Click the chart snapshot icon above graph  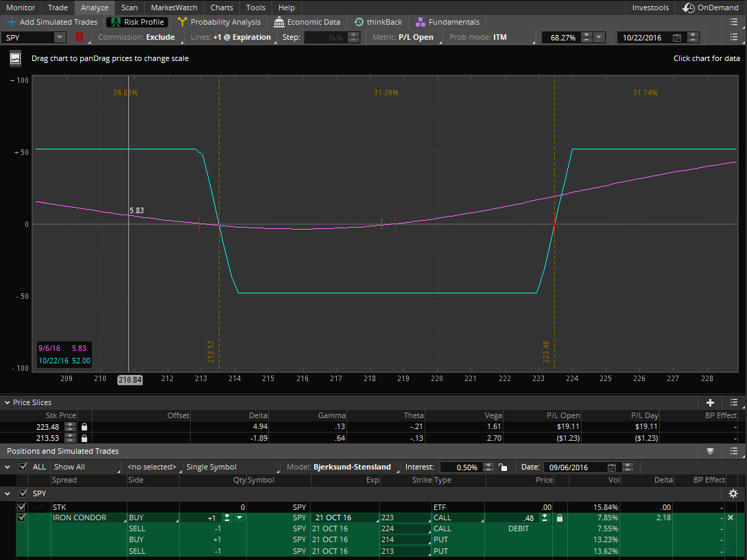(x=15, y=59)
